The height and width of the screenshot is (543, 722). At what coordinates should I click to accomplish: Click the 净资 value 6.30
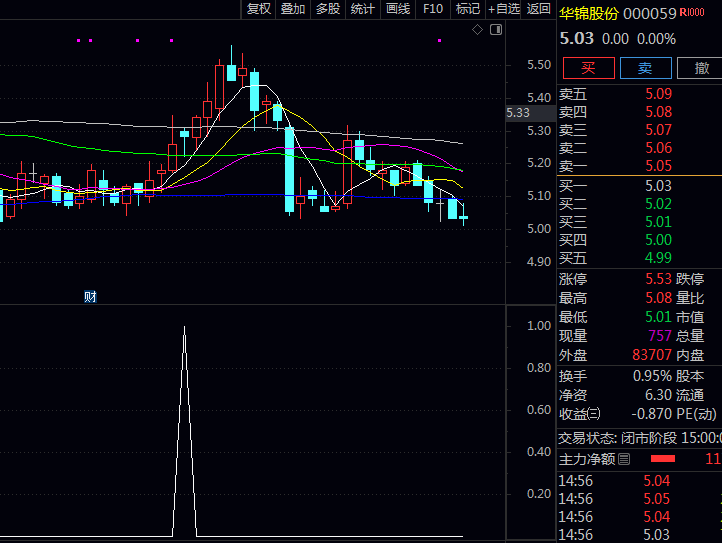pyautogui.click(x=658, y=395)
